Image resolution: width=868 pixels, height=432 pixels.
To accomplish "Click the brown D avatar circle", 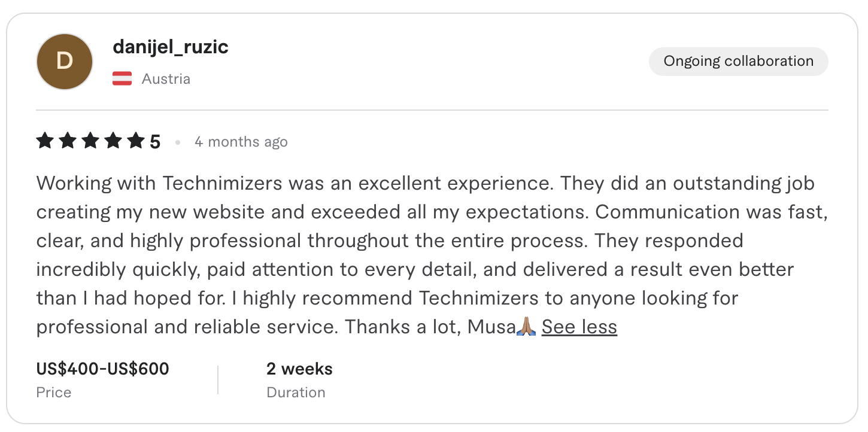I will coord(65,62).
